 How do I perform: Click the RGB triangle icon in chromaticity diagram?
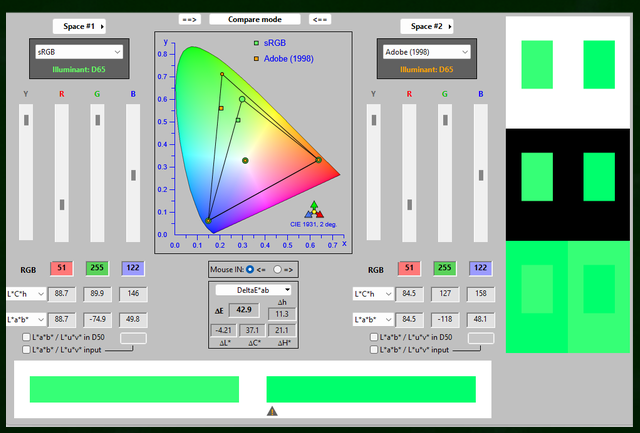coord(314,209)
